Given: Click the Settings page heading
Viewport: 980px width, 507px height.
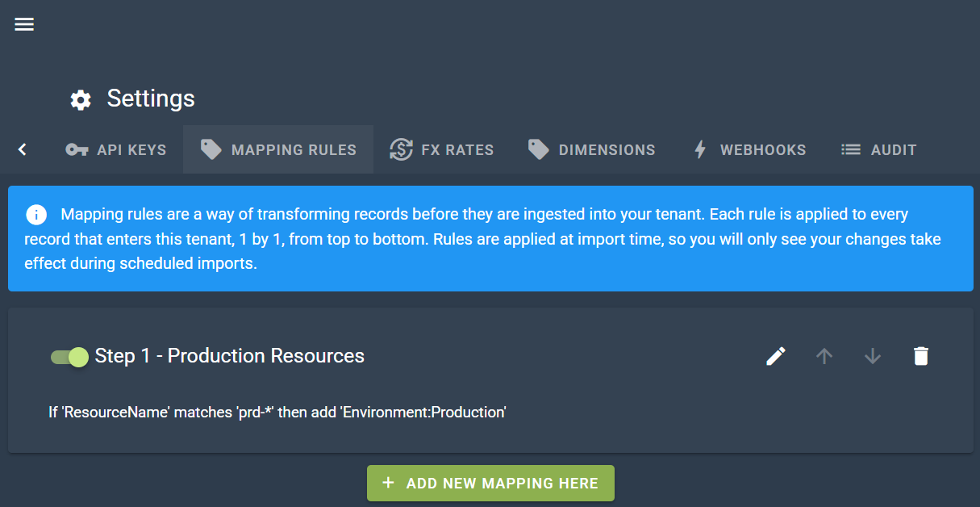Looking at the screenshot, I should click(x=151, y=98).
